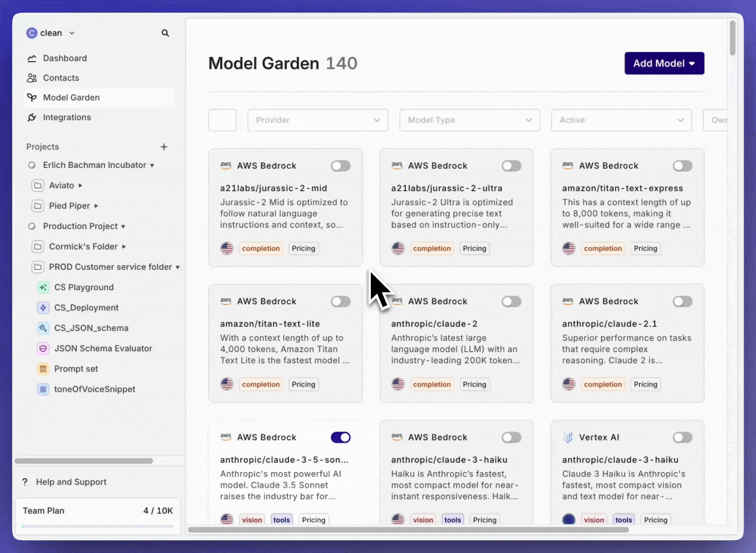
Task: Open the Provider filter dropdown
Action: click(318, 120)
